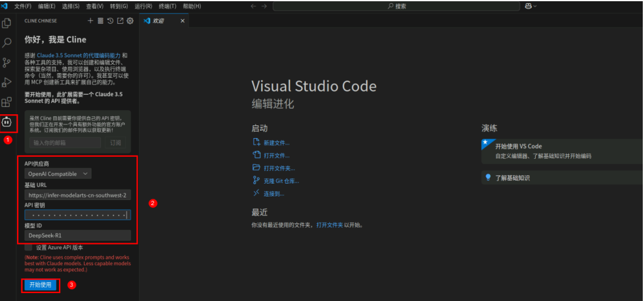Click the 订阅 subscribe button

pyautogui.click(x=115, y=143)
